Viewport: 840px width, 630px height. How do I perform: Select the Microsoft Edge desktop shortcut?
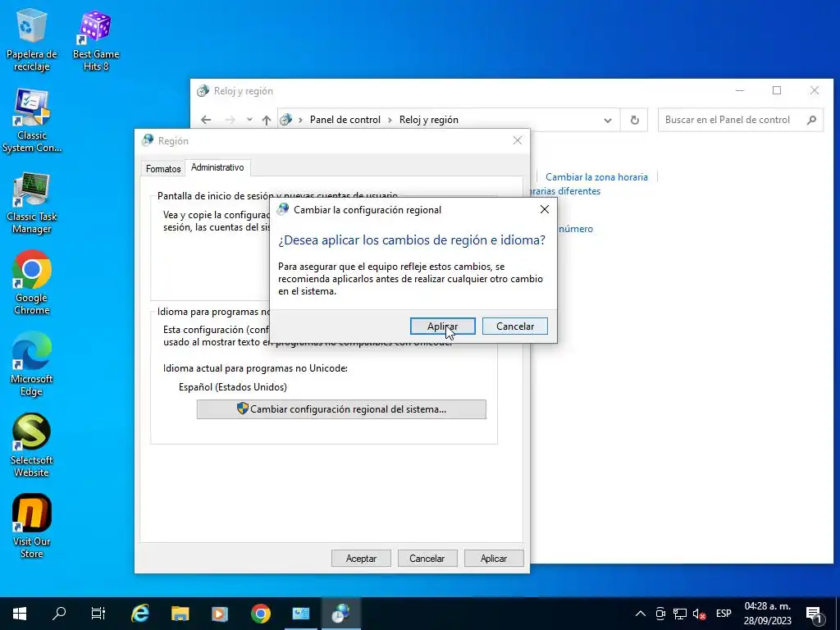32,364
